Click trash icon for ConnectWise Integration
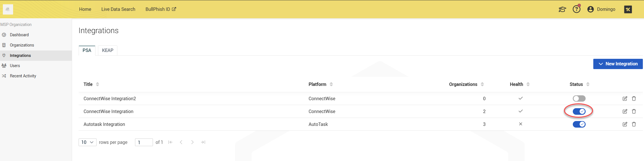Image resolution: width=644 pixels, height=161 pixels. tap(634, 111)
